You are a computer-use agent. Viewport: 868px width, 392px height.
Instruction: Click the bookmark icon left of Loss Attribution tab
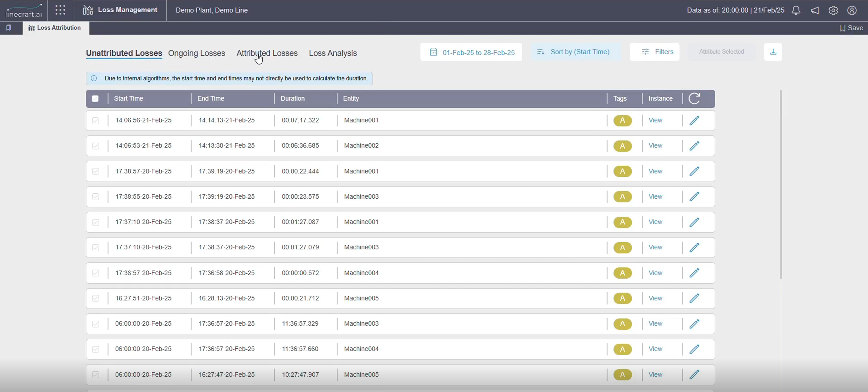(x=9, y=28)
